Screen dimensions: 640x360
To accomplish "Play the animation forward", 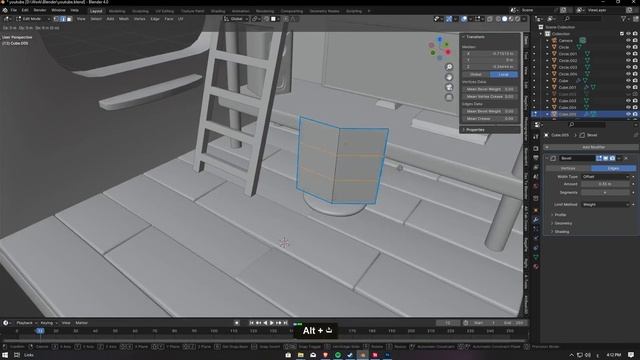I will (272, 323).
